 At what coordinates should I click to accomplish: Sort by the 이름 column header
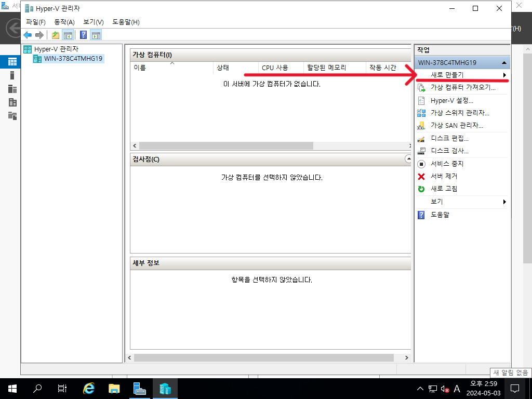[x=171, y=68]
